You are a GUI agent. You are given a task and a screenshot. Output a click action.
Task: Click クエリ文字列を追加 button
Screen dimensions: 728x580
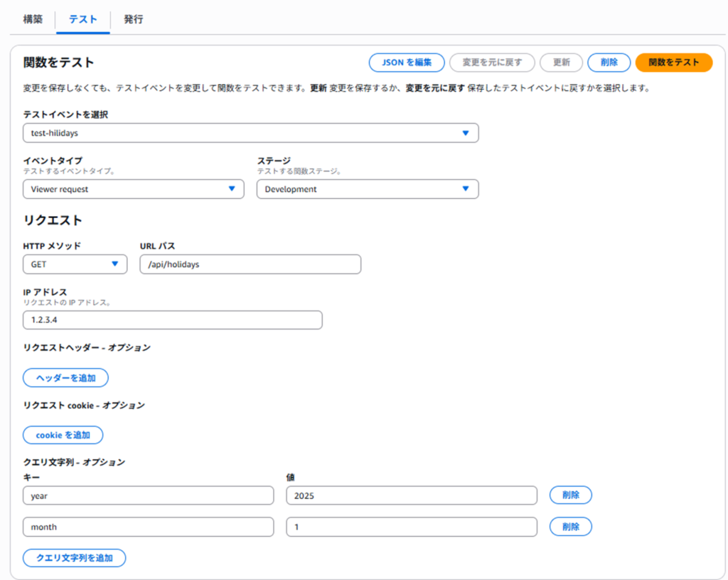click(x=74, y=558)
